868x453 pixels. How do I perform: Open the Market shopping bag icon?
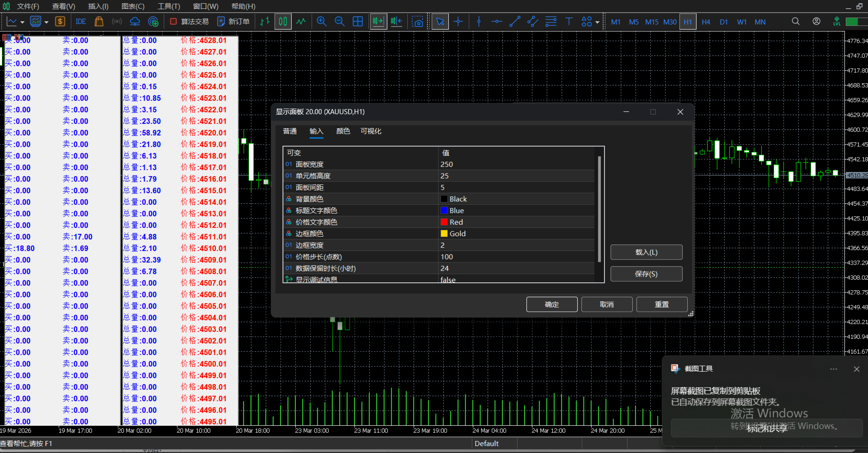click(98, 22)
